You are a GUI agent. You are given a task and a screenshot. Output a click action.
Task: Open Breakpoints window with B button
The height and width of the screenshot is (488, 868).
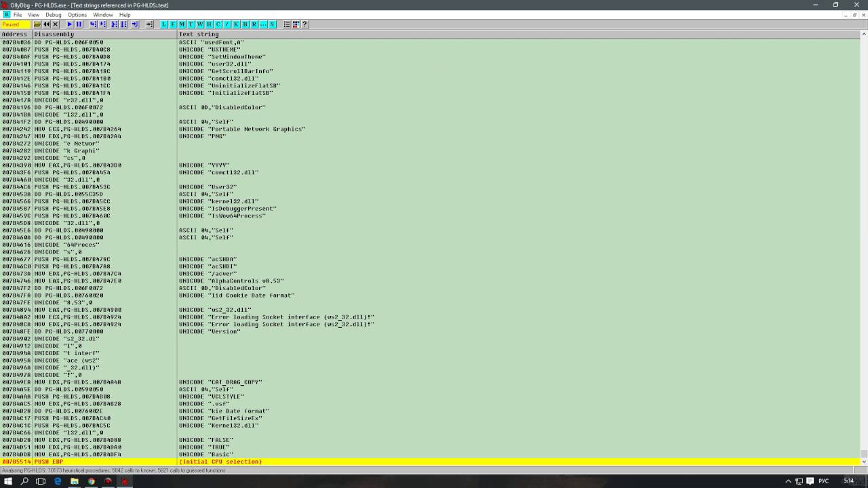click(x=245, y=24)
